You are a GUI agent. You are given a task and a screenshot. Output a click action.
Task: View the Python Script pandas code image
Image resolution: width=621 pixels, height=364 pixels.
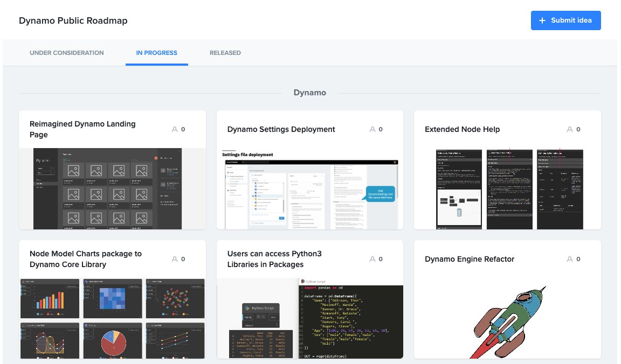[310, 319]
